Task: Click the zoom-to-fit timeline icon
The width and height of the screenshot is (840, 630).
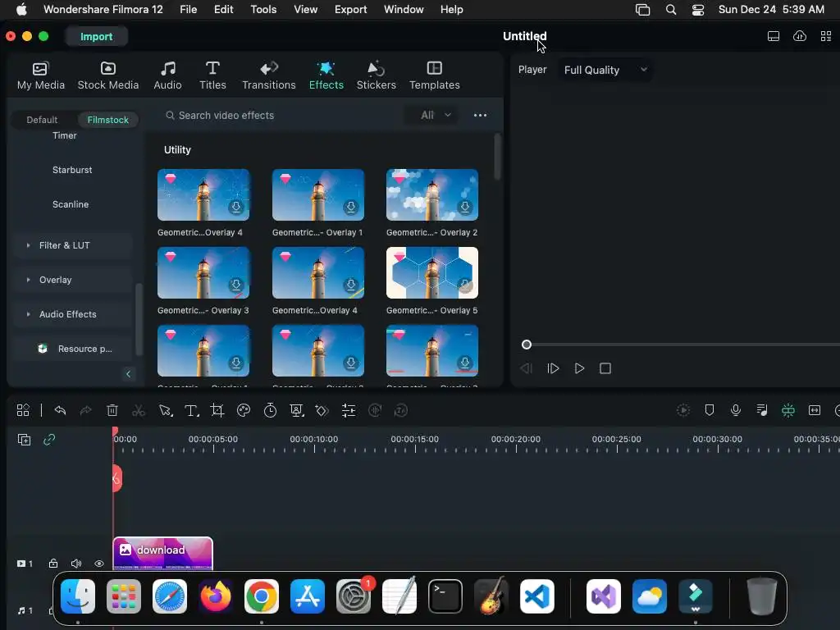Action: [x=815, y=410]
